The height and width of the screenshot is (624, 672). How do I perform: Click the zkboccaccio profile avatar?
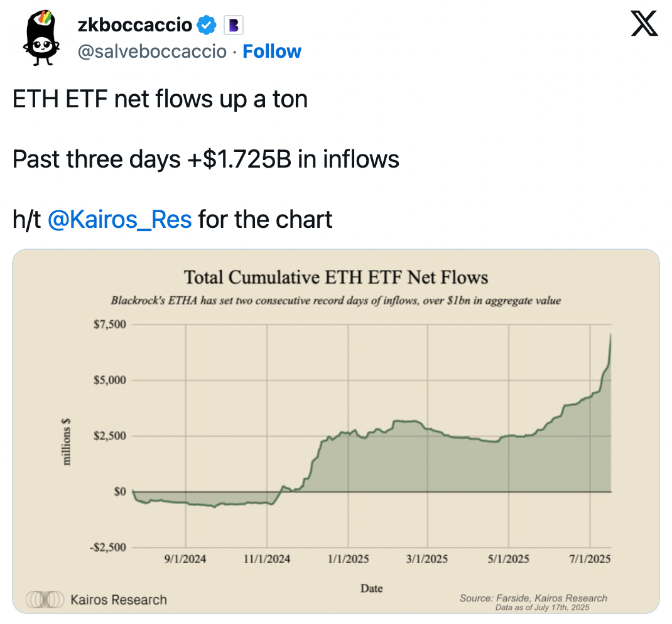[41, 39]
